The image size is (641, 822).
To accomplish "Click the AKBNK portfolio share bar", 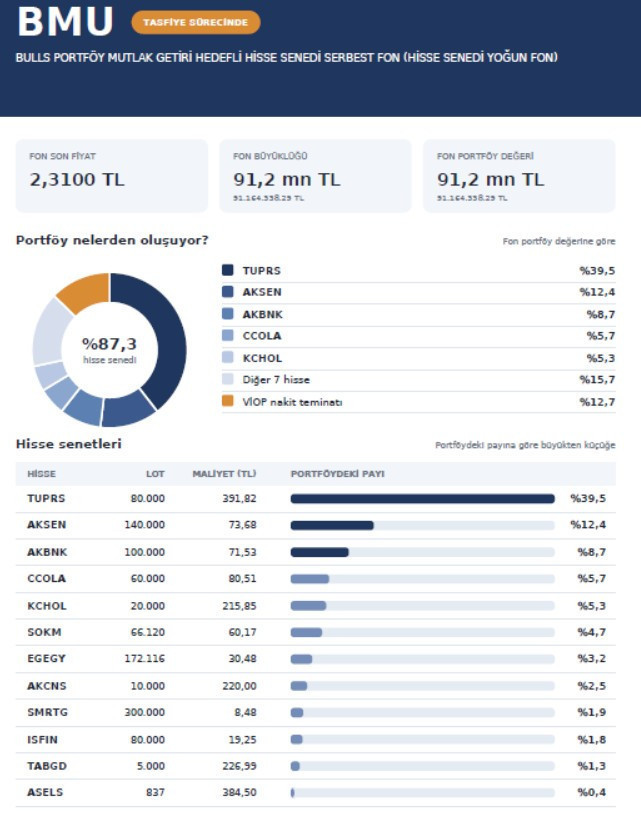I will click(422, 553).
